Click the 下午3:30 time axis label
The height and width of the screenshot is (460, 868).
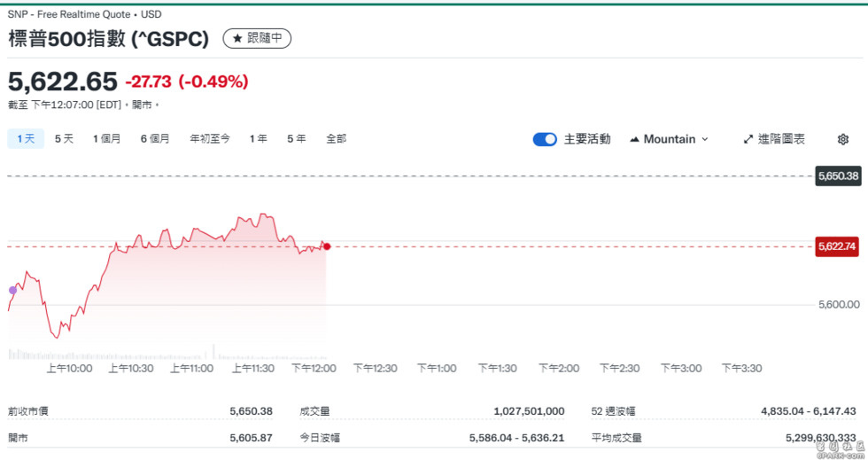click(742, 368)
